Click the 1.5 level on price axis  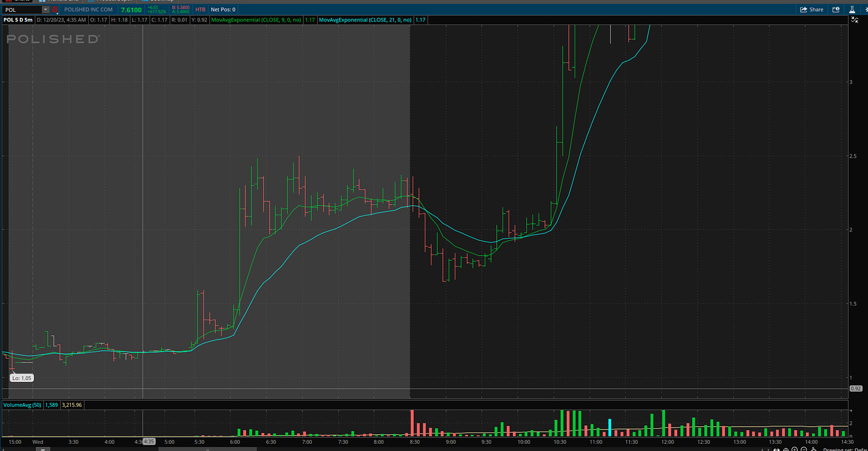[x=852, y=304]
